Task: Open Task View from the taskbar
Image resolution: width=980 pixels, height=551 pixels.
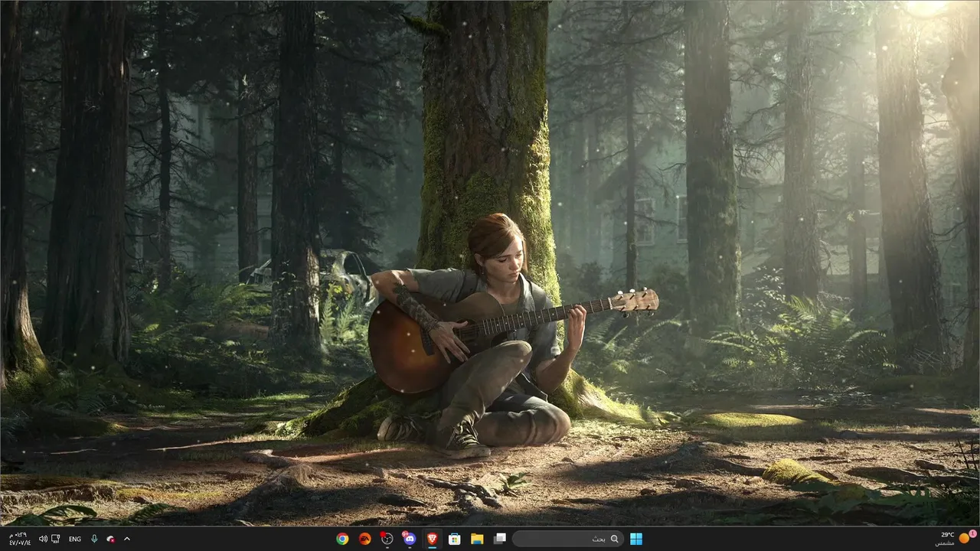Action: click(499, 539)
